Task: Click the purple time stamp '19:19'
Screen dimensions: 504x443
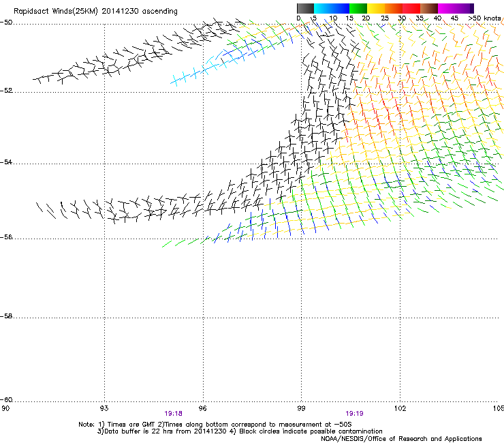Action: pos(354,414)
